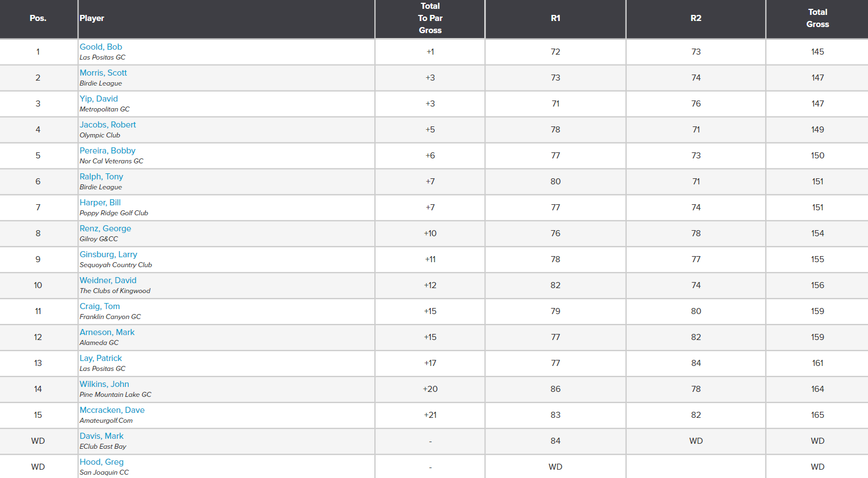Click Mccracken, Dave player name
This screenshot has height=478, width=868.
pyautogui.click(x=112, y=410)
